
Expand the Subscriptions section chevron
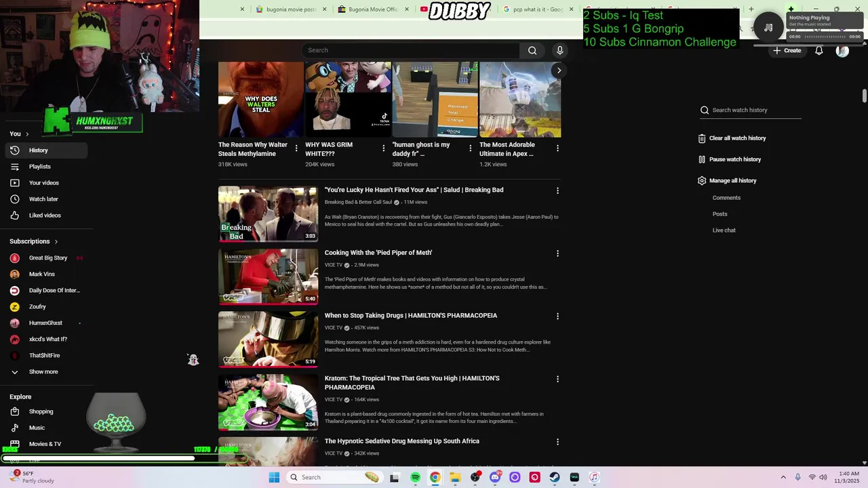pos(56,241)
